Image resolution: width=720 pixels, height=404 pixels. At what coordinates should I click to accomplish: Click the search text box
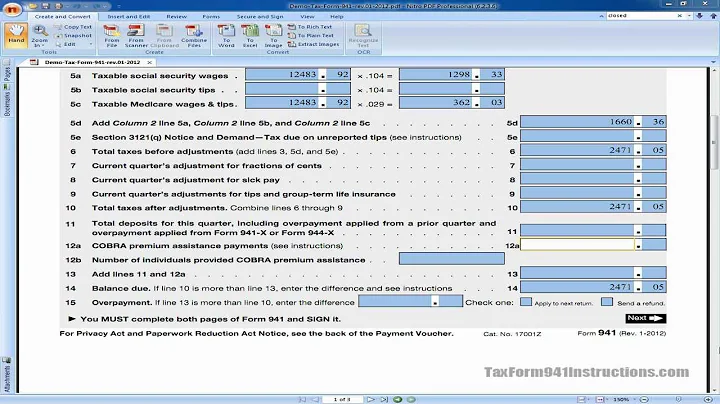tap(641, 16)
